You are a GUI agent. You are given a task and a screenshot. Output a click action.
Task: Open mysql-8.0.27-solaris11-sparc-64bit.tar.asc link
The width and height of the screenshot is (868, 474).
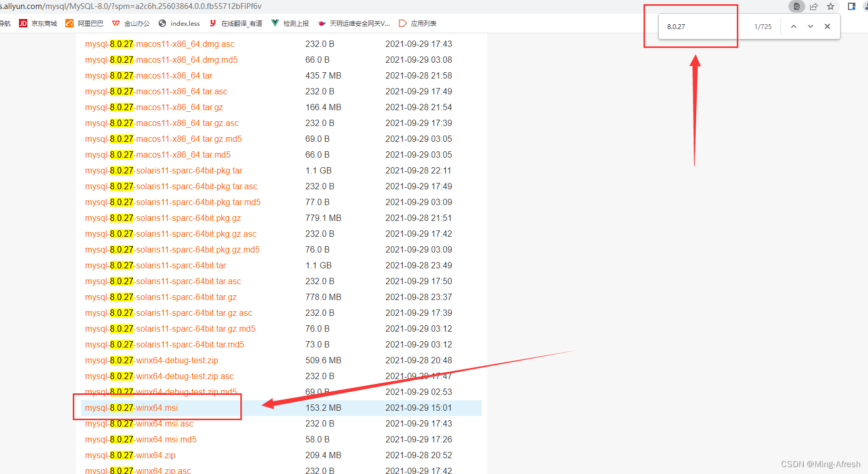tap(163, 281)
